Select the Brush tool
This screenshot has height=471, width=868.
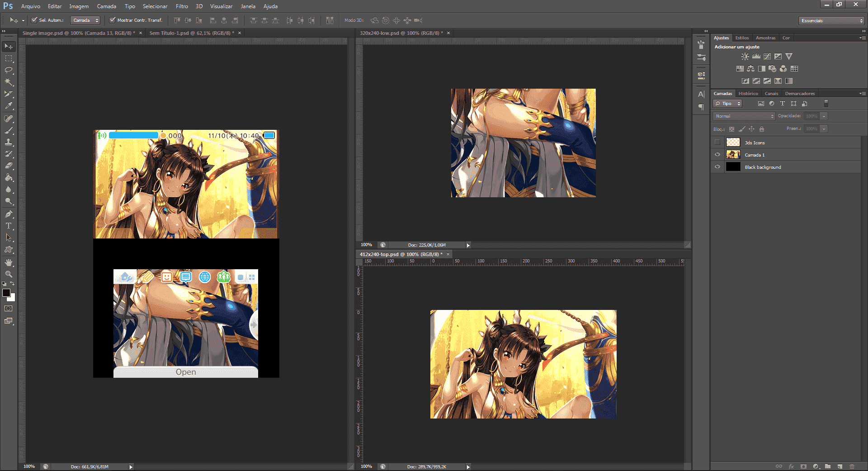pyautogui.click(x=9, y=130)
